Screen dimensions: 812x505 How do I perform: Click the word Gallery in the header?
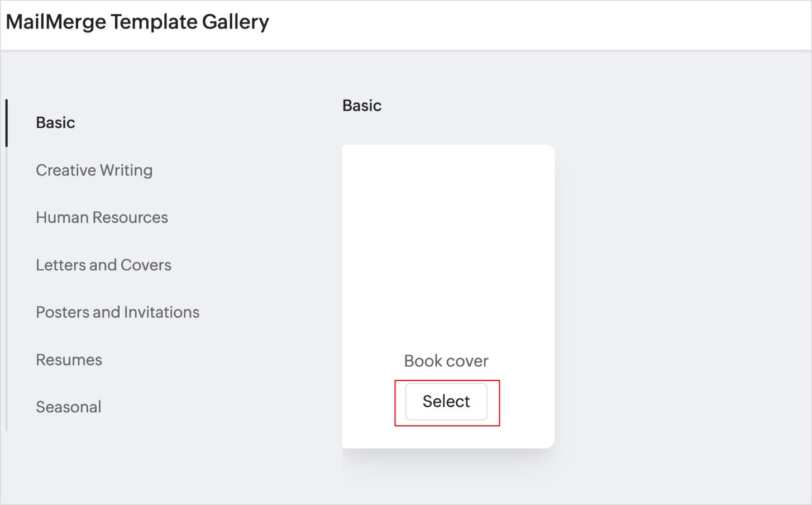pos(235,22)
